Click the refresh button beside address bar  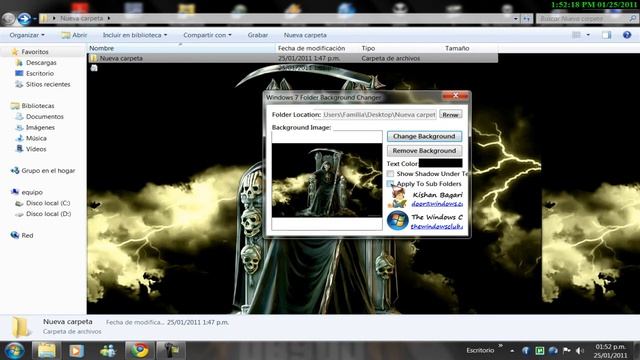[527, 19]
